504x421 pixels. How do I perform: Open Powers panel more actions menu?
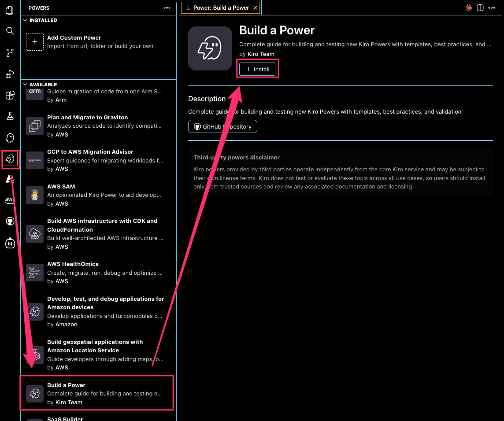pyautogui.click(x=167, y=7)
